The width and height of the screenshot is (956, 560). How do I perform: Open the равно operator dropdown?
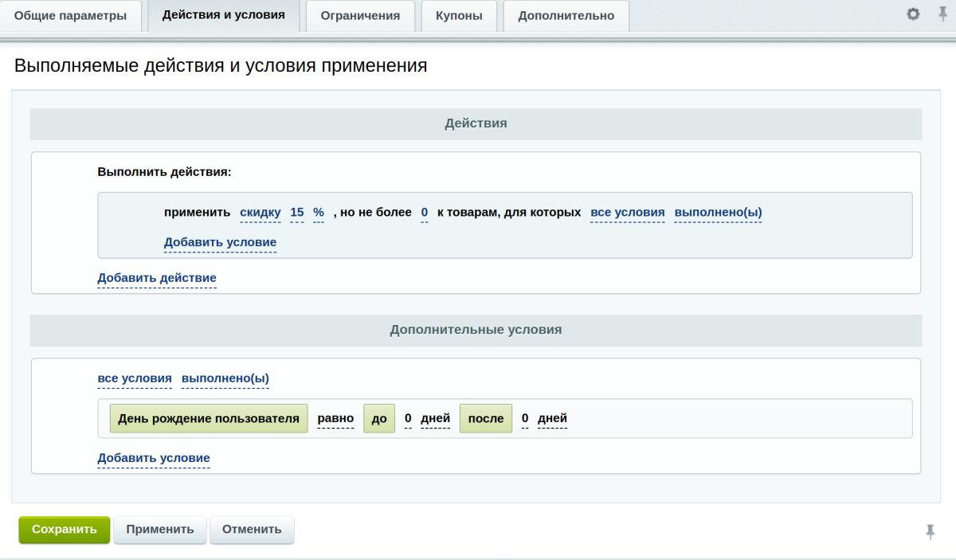coord(335,418)
